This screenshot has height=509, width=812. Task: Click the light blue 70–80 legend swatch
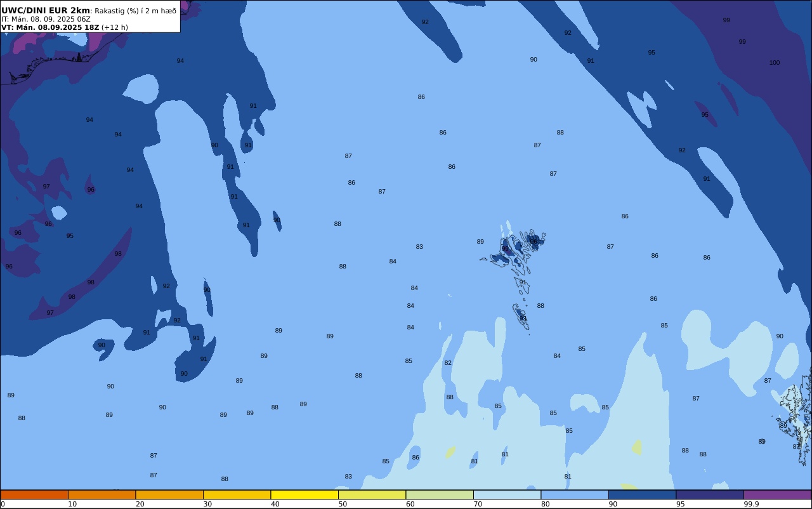tap(507, 494)
